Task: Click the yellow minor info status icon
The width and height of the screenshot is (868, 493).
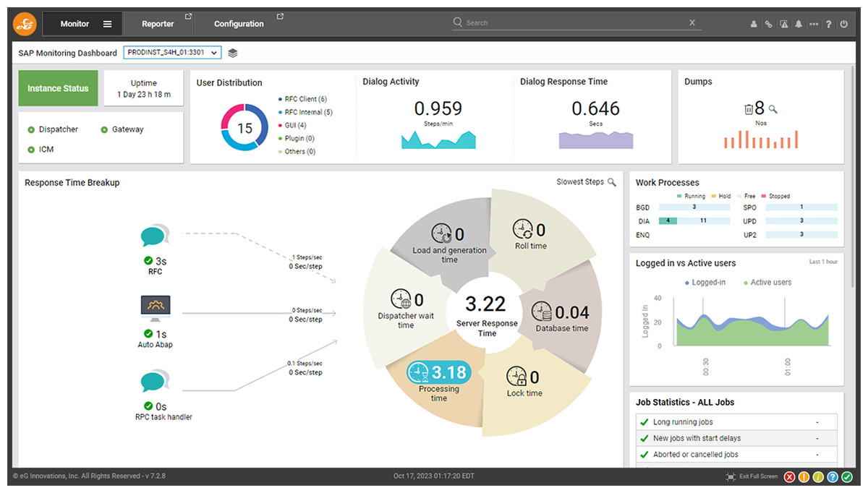Action: click(x=818, y=476)
